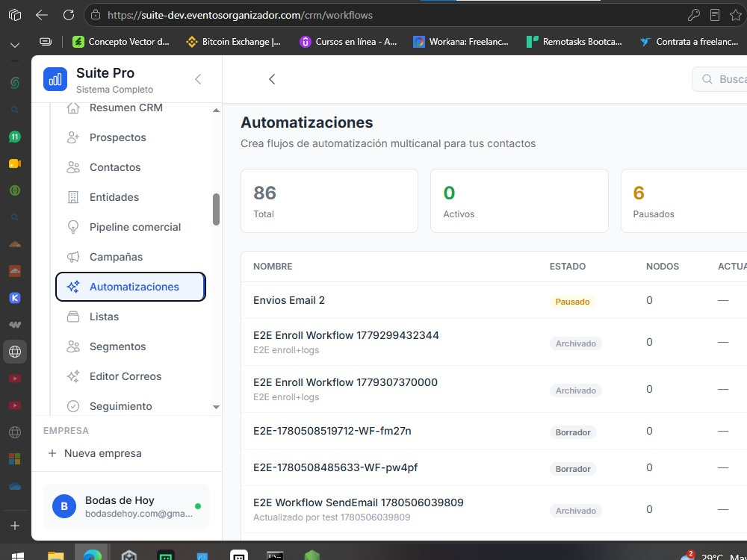Select the Automatizaciones menu item
This screenshot has height=560, width=747.
pos(131,287)
